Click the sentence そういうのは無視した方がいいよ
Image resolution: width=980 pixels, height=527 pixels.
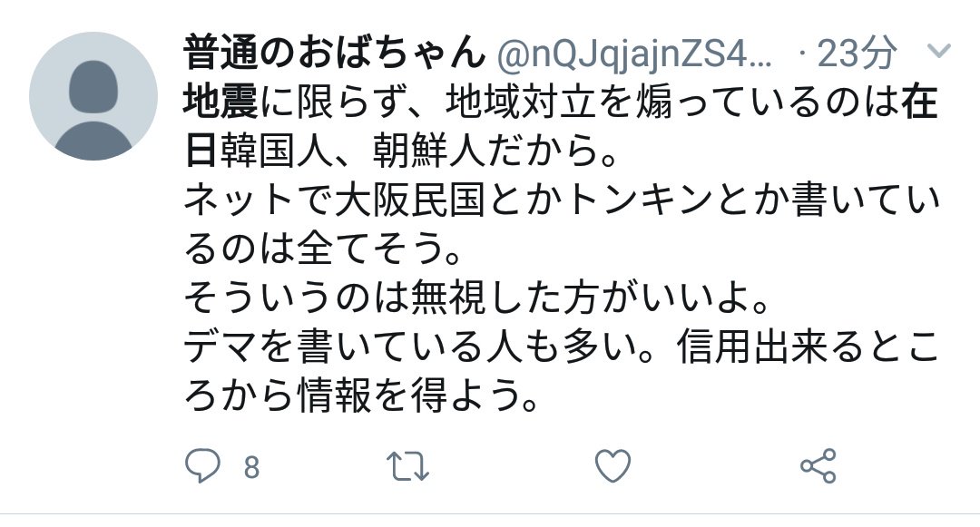point(476,298)
